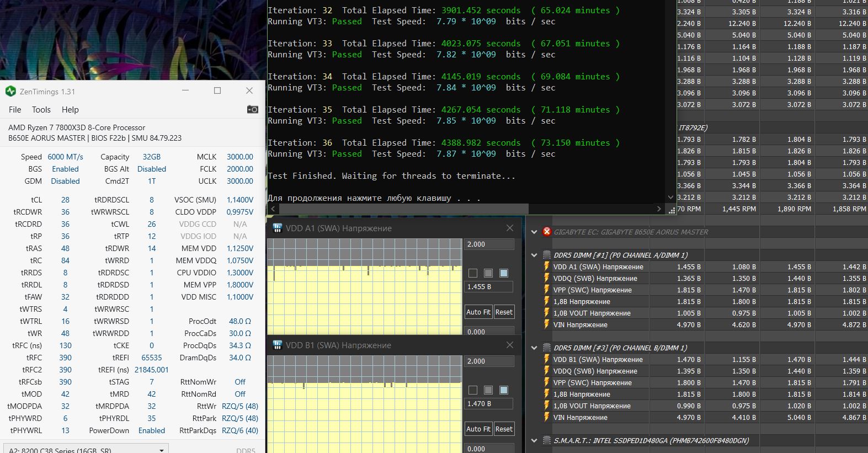Open the File menu in ZenTimings
Viewport: 868px width, 453px height.
(x=15, y=109)
